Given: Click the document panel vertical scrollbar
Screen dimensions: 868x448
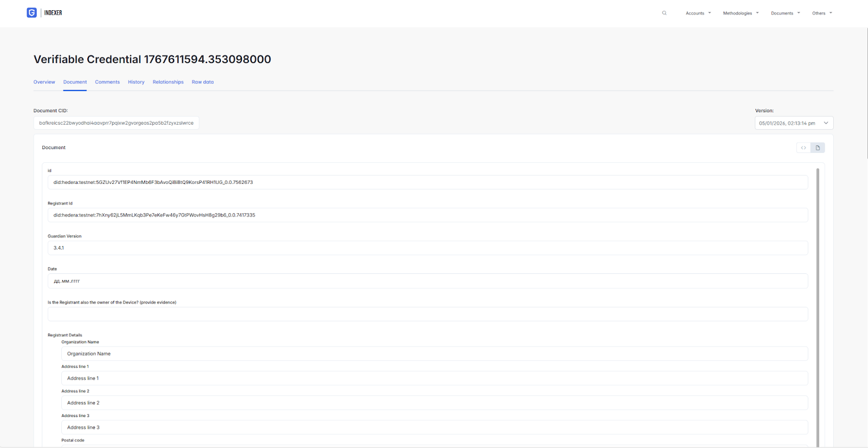Looking at the screenshot, I should click(x=818, y=304).
